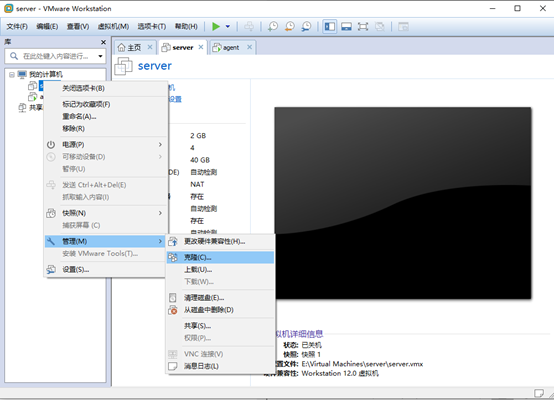
Task: Click the Workstation 12.0 虚拟机 compatibility text
Action: click(340, 373)
